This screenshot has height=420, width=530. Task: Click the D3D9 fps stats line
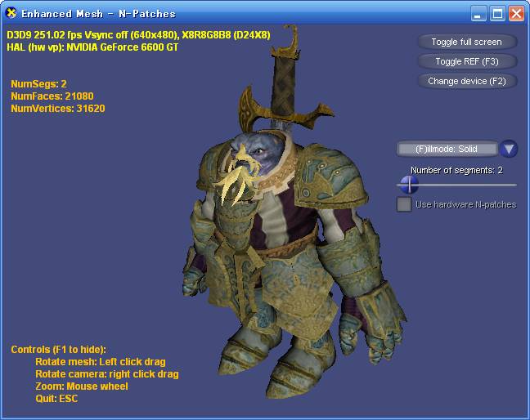point(138,35)
